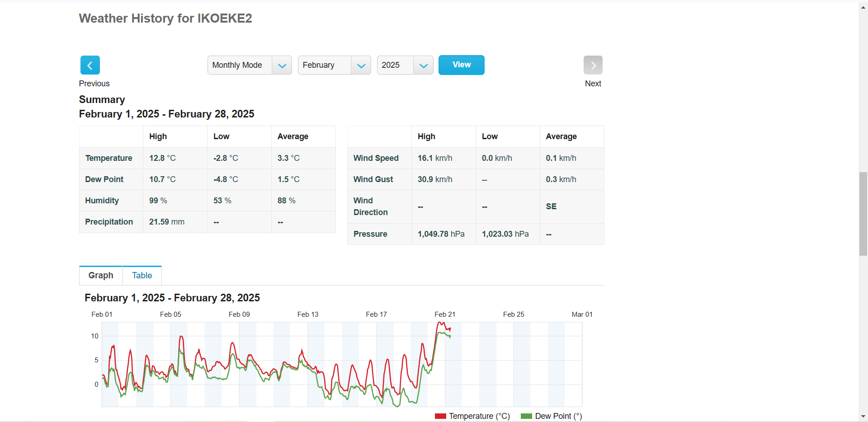
Task: Click the Monthly Mode chevron arrow
Action: point(282,66)
